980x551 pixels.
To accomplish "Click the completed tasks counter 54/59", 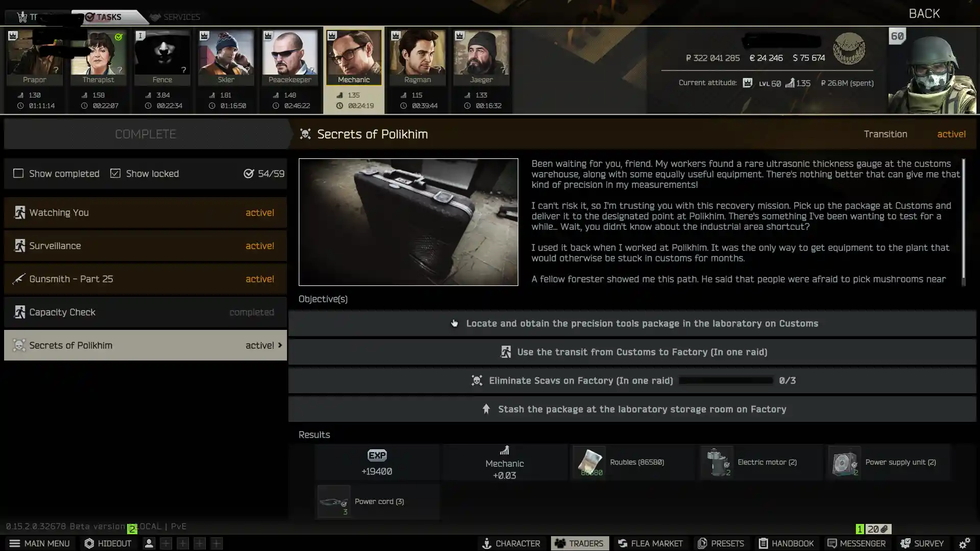I will [x=264, y=174].
